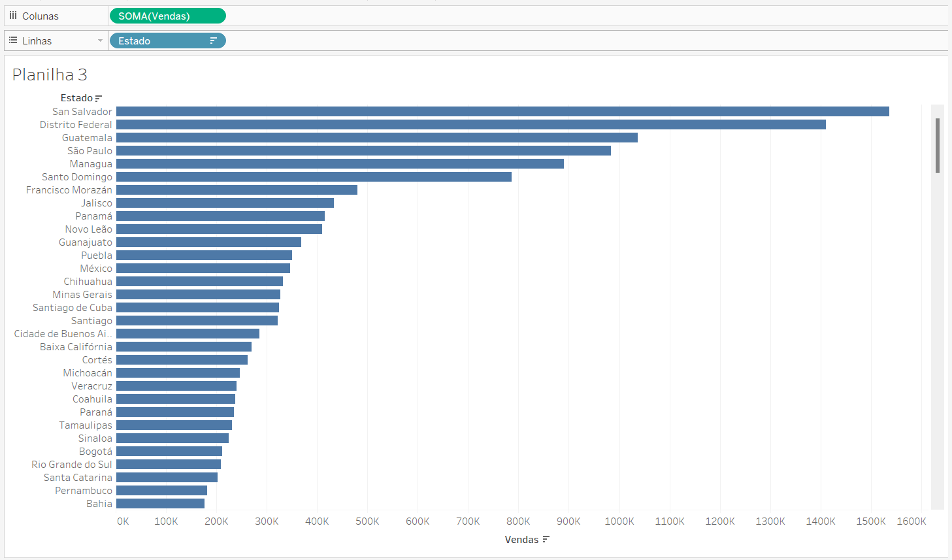Click the Francisco Morazán row label
Screen dimensions: 952x560
(69, 190)
